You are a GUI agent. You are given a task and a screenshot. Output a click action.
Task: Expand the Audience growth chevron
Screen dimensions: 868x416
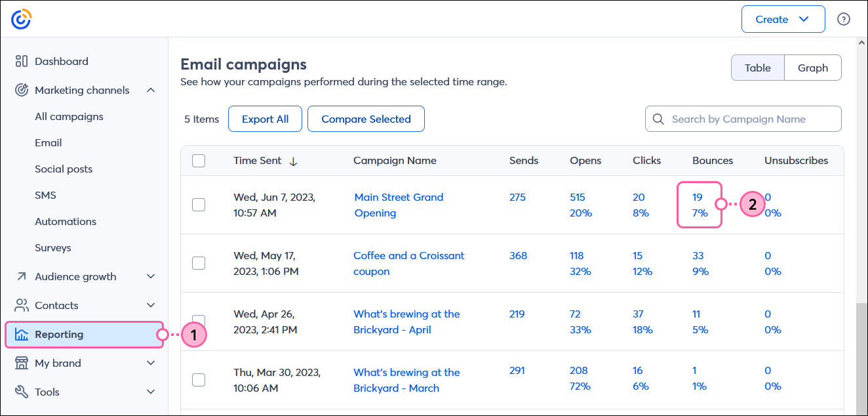(151, 276)
